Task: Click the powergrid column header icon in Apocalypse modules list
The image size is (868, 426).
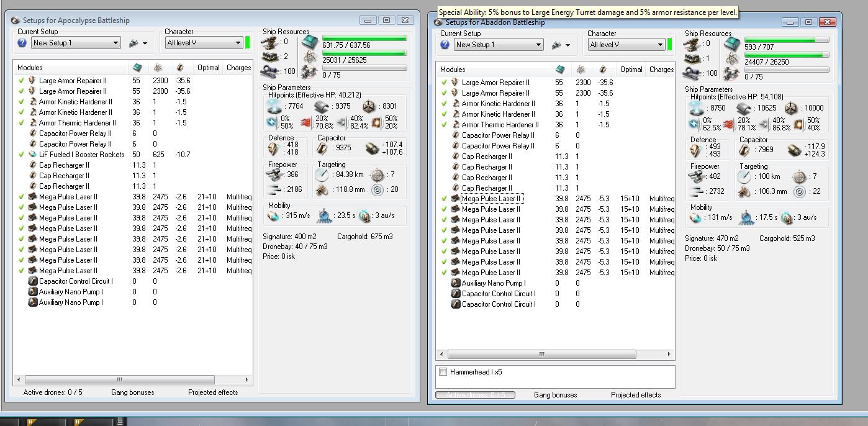Action: point(158,68)
